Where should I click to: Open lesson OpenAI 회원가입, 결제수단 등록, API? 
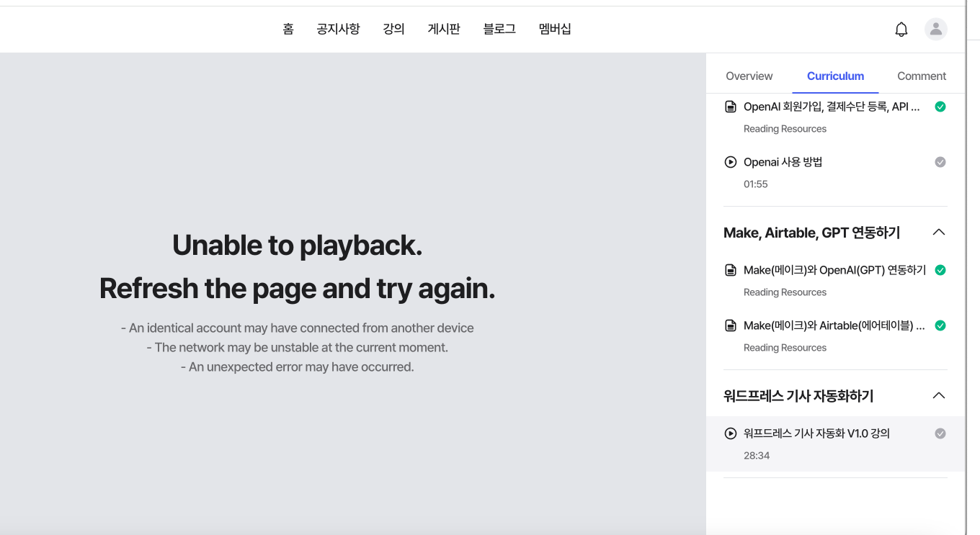(832, 107)
